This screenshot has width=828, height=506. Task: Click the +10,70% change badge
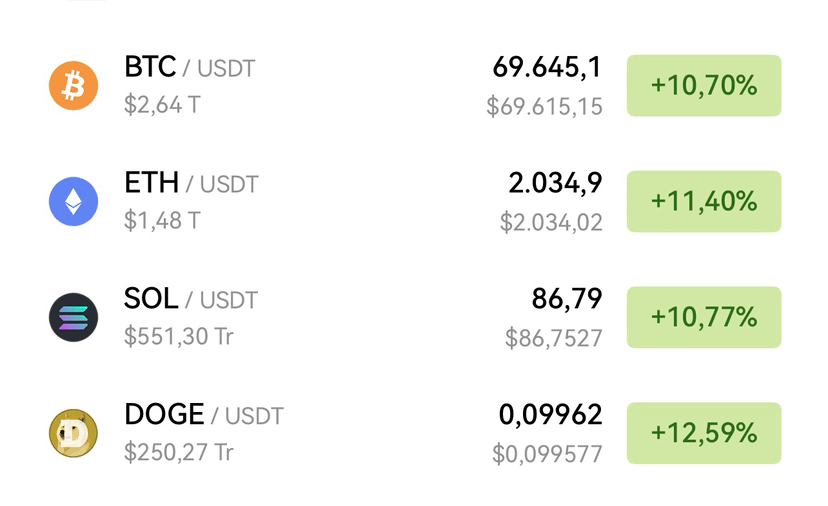(x=704, y=86)
